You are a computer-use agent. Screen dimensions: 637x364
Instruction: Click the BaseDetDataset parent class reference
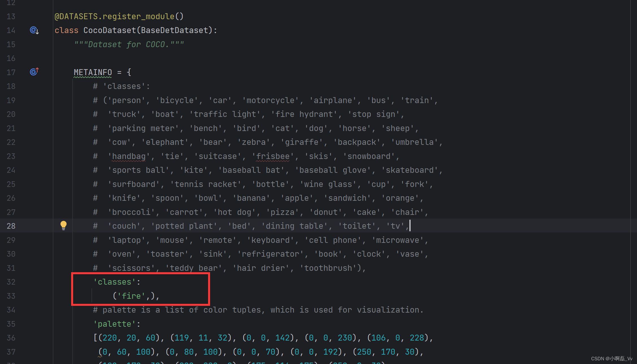coord(174,30)
